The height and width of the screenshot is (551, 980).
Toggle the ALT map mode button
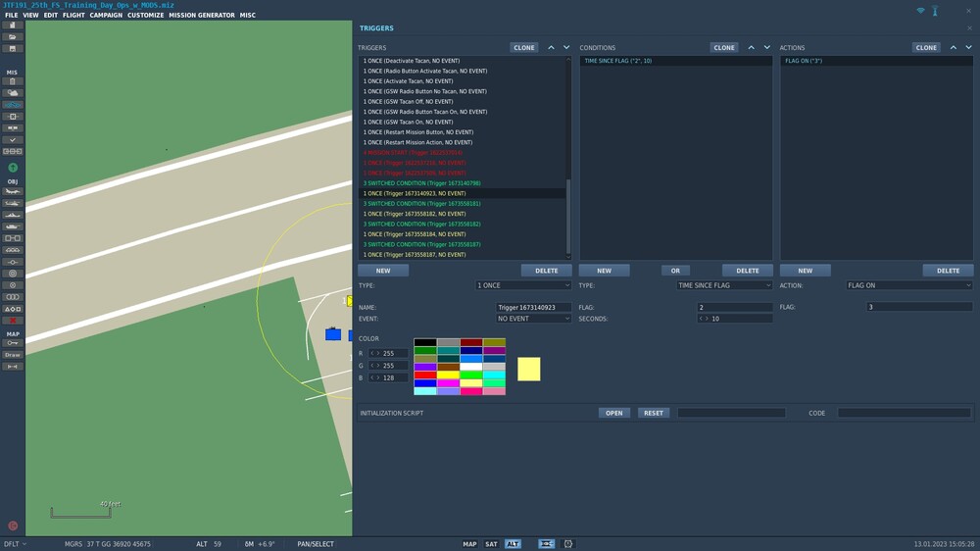513,544
